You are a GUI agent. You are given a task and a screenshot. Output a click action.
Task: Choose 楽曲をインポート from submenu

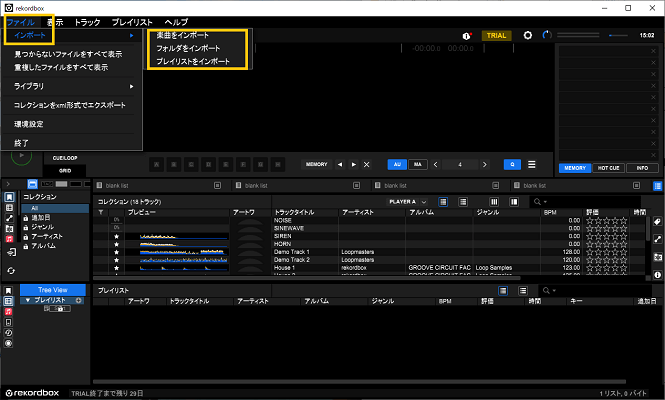coord(182,35)
